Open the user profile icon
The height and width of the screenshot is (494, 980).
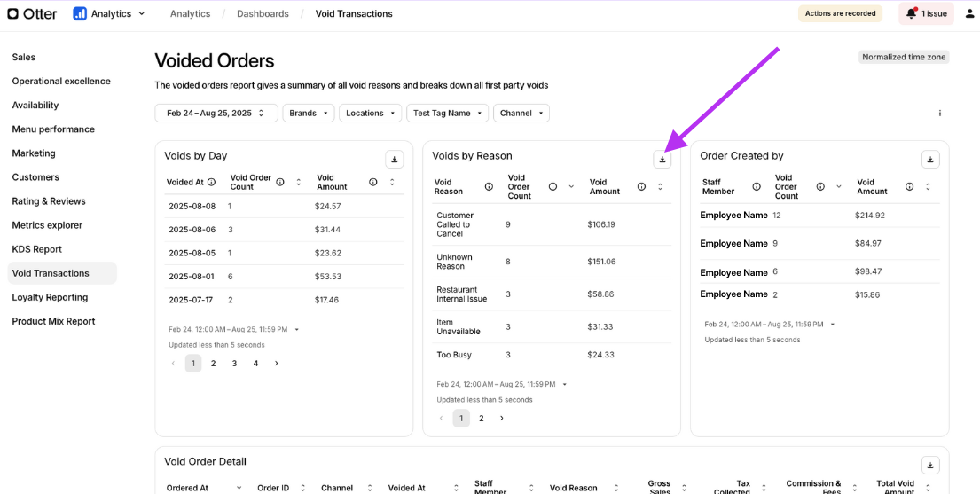coord(969,13)
